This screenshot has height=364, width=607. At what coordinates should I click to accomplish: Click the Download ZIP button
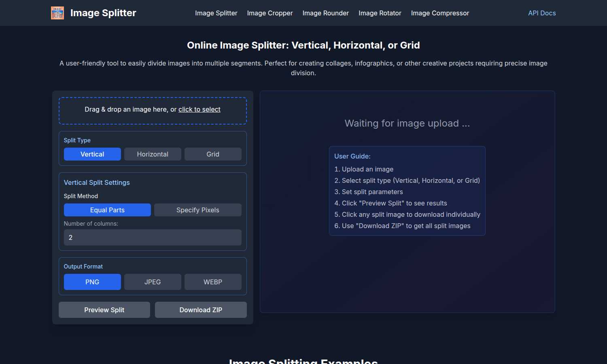[201, 310]
